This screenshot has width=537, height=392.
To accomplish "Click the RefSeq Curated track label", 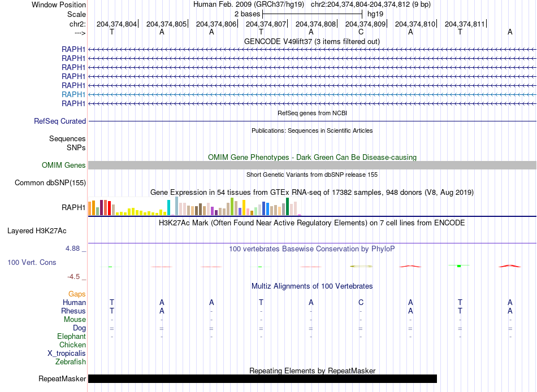I will [x=60, y=121].
